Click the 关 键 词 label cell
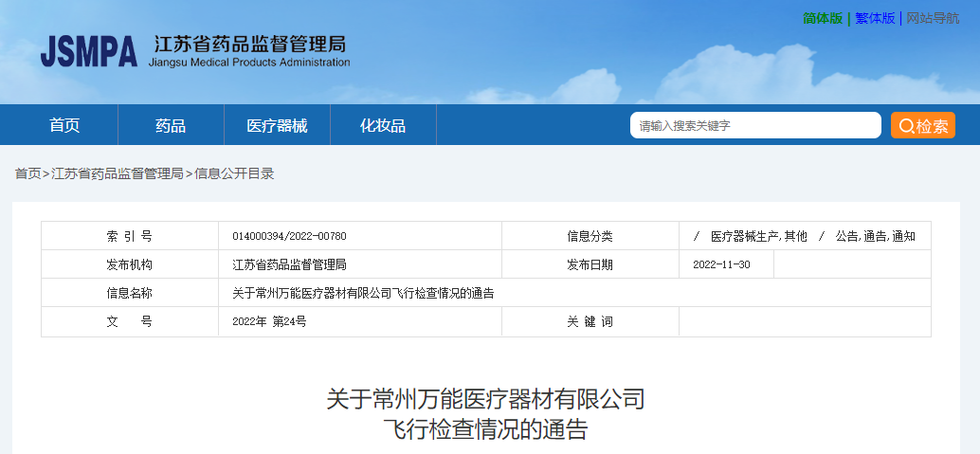 click(x=590, y=321)
